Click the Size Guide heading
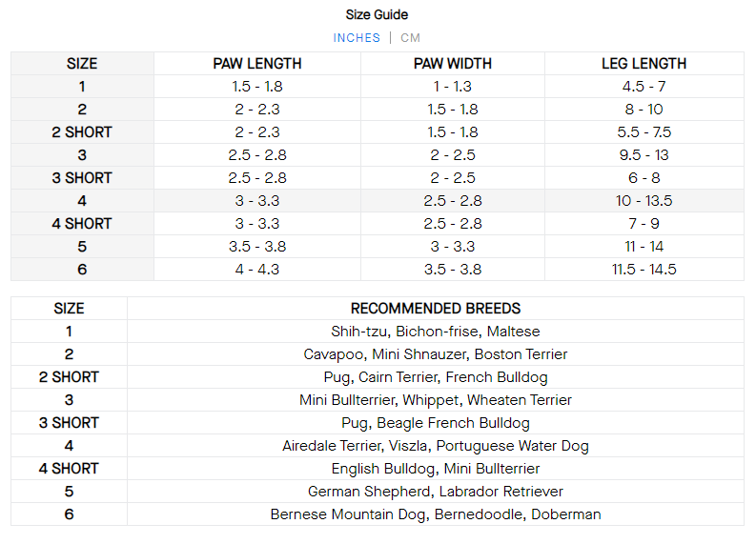 coord(377,14)
